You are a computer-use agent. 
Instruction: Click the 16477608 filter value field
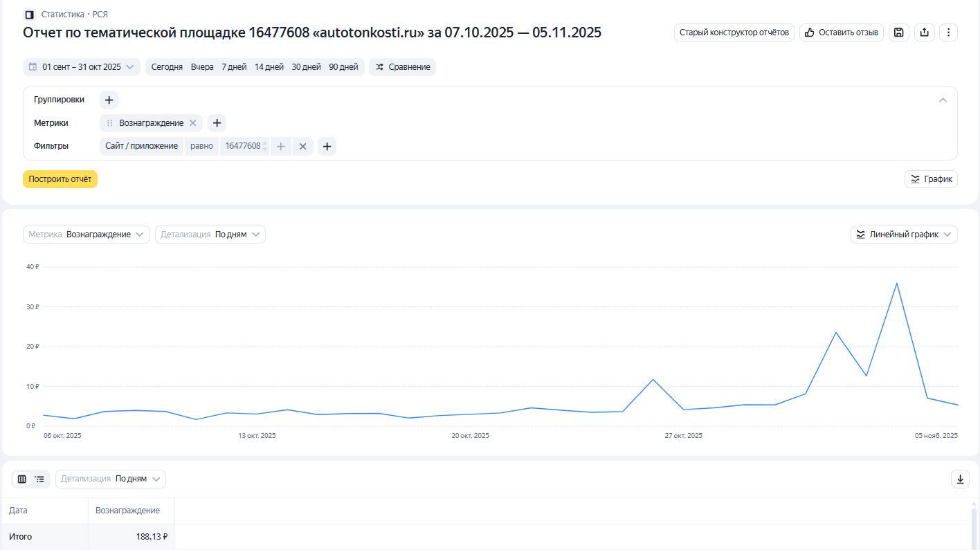click(x=242, y=146)
